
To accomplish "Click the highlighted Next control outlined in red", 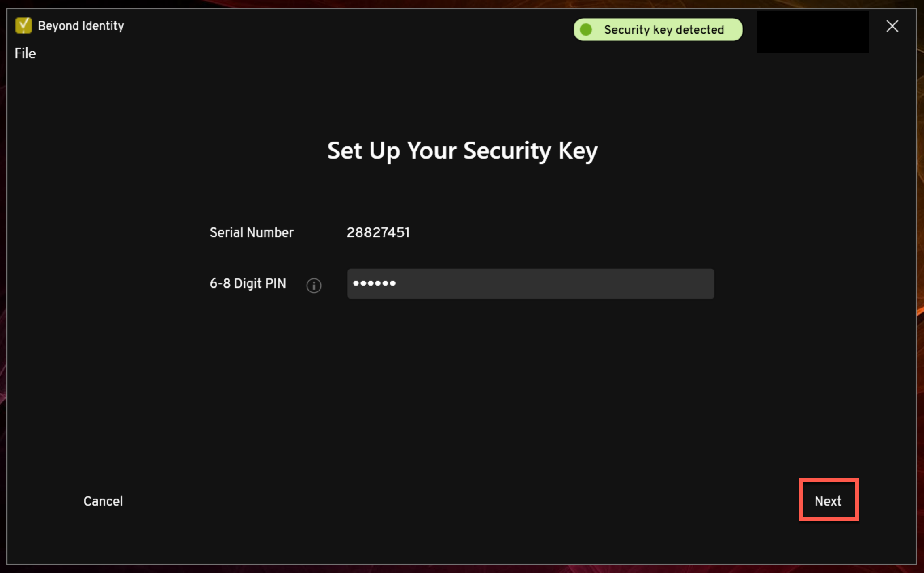I will [x=829, y=501].
